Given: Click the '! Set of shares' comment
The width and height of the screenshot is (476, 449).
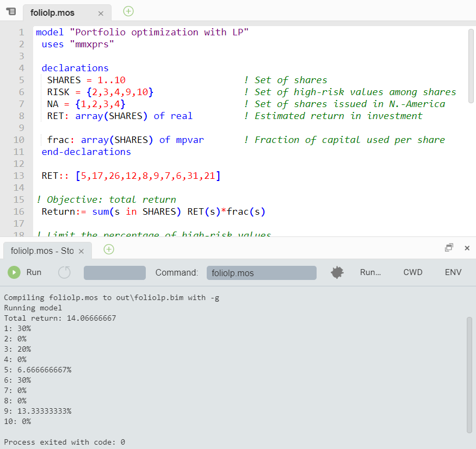Looking at the screenshot, I should tap(286, 80).
